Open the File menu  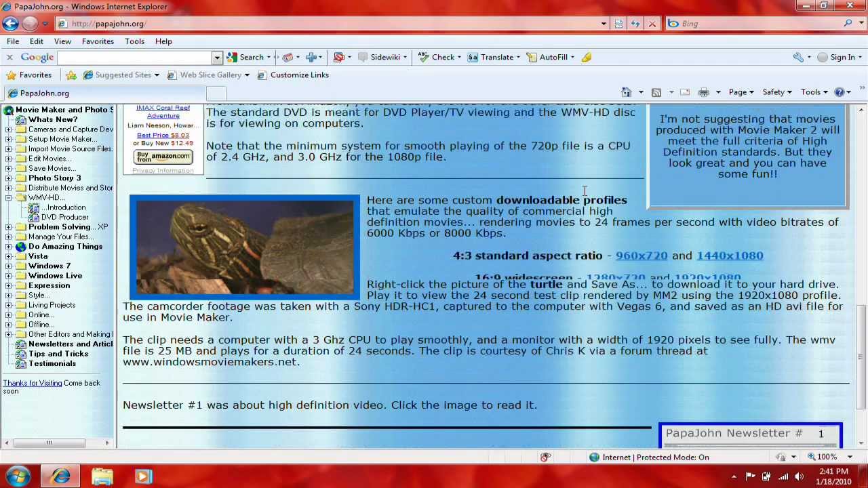click(13, 41)
